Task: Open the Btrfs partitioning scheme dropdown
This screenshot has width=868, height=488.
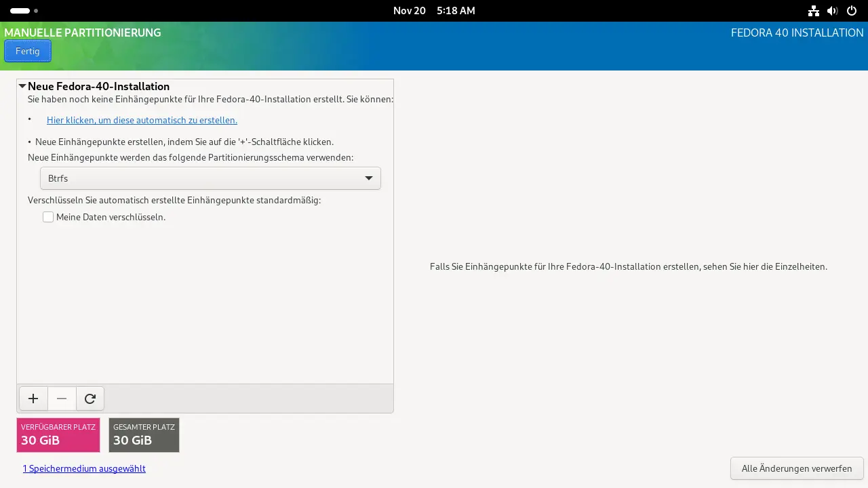Action: click(210, 178)
